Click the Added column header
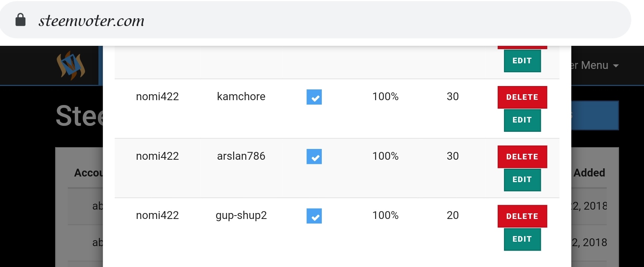The image size is (644, 267). pyautogui.click(x=589, y=173)
